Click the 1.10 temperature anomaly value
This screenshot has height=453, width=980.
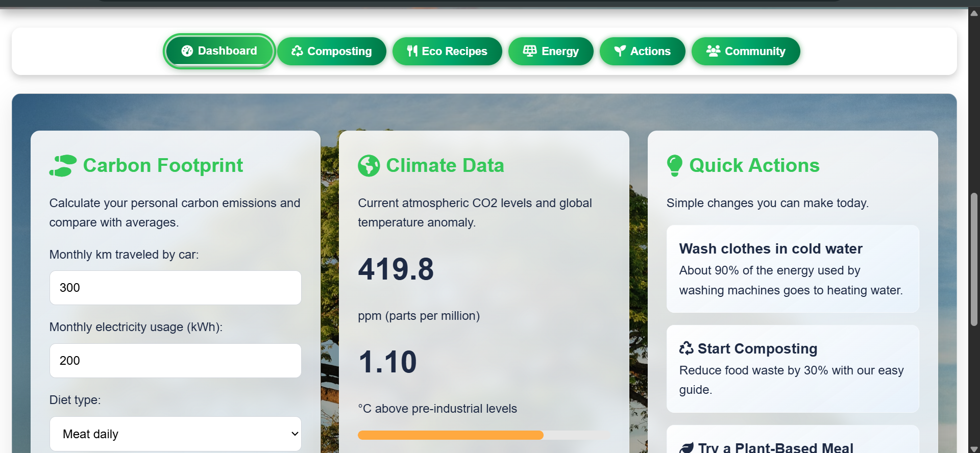(387, 362)
